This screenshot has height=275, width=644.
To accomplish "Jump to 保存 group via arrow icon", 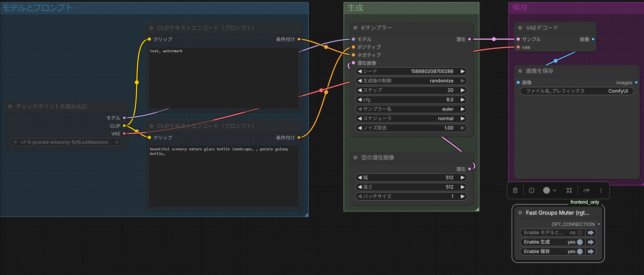I will [591, 251].
